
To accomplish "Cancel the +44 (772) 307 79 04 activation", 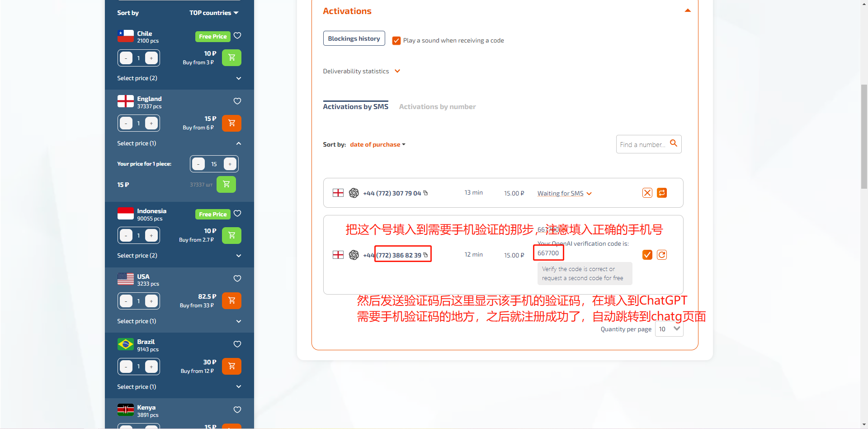I will coord(647,193).
